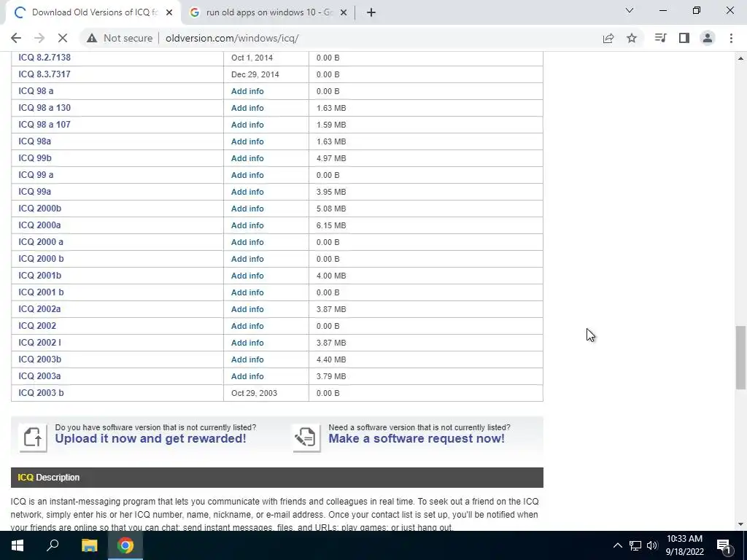Open the media control icon
The height and width of the screenshot is (560, 747).
(x=660, y=38)
